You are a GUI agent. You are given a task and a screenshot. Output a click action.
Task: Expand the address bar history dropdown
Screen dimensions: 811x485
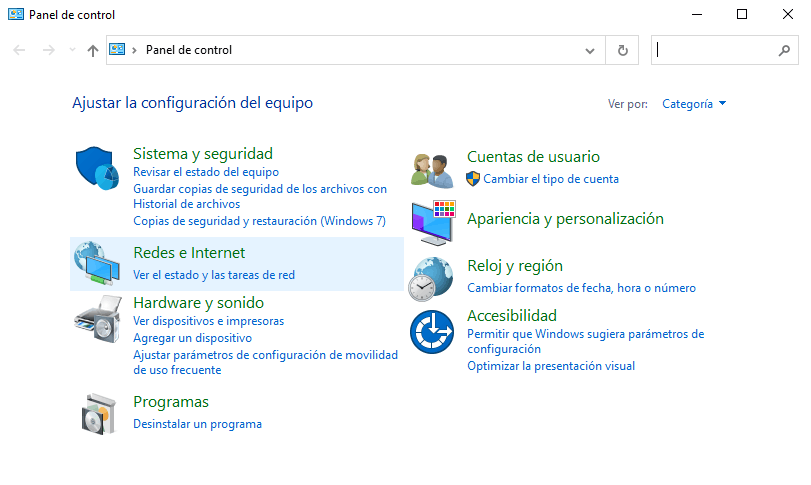(x=590, y=50)
